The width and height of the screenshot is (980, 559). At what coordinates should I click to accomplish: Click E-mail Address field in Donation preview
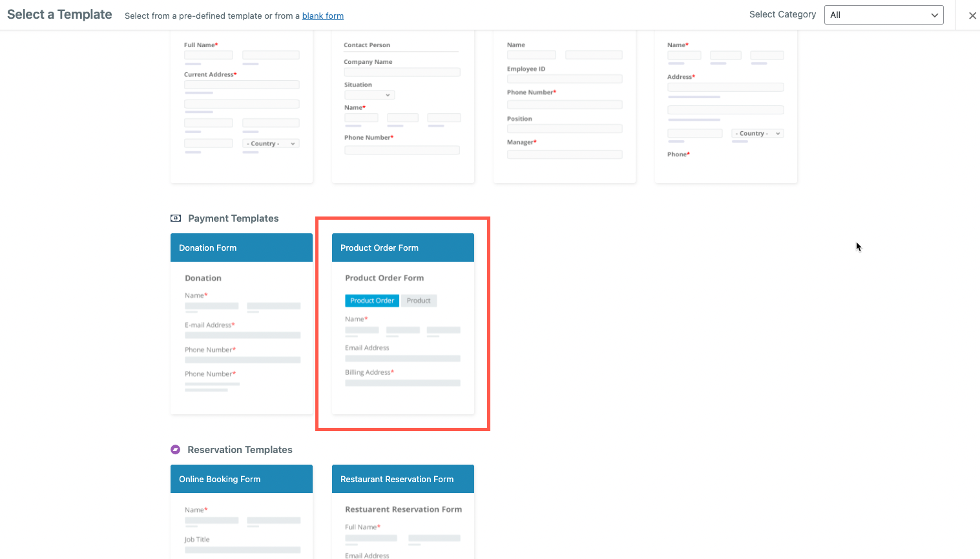pos(243,335)
